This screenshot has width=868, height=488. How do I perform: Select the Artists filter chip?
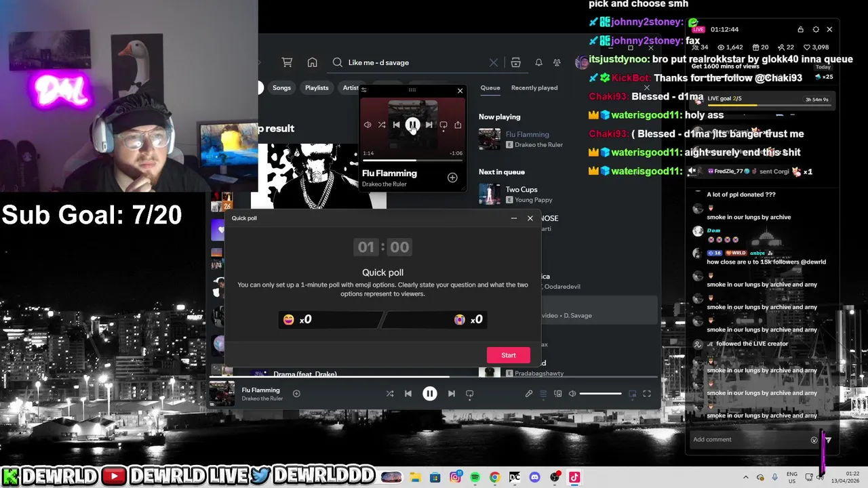pyautogui.click(x=351, y=87)
